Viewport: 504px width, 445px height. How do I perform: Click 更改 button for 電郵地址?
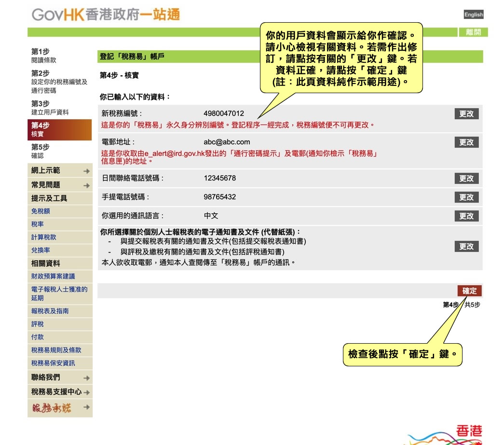click(x=466, y=142)
